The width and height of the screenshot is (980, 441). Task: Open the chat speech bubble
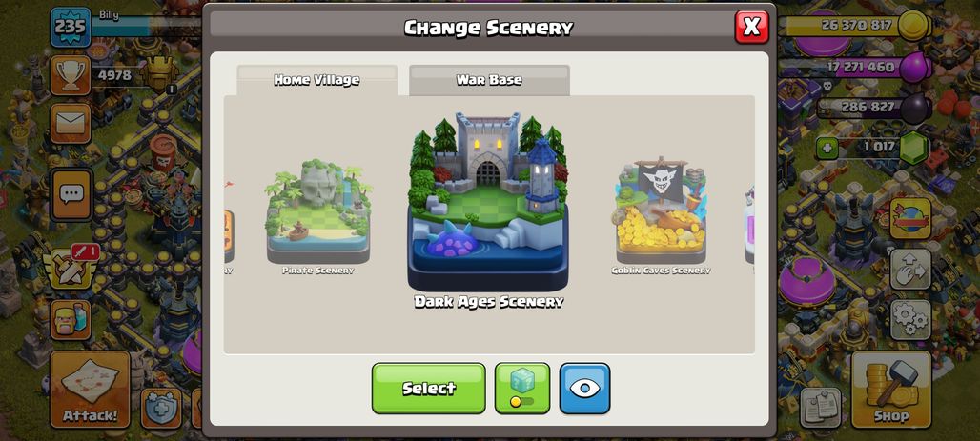(x=71, y=194)
